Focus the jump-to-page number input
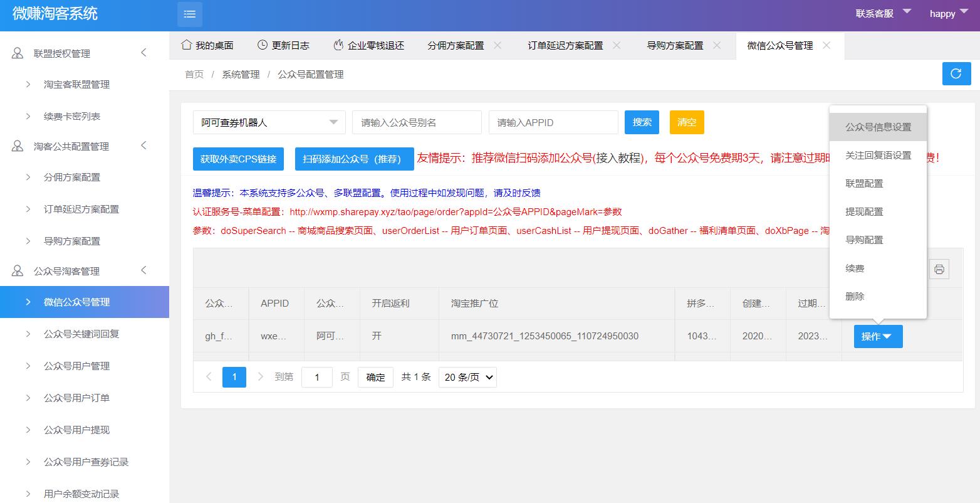980x503 pixels. click(x=317, y=377)
